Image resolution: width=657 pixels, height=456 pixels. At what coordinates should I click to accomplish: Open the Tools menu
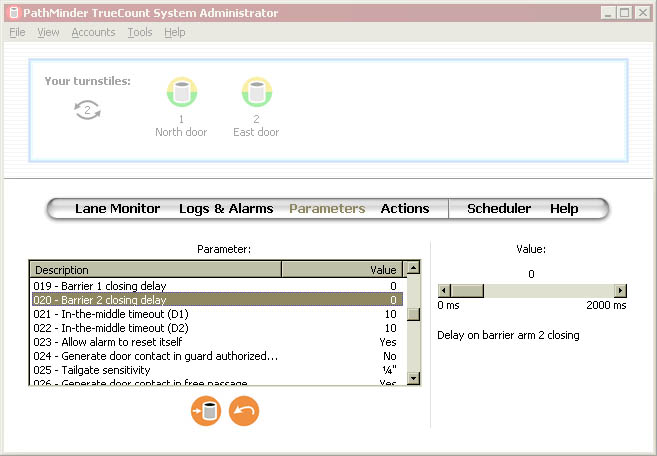[x=140, y=32]
